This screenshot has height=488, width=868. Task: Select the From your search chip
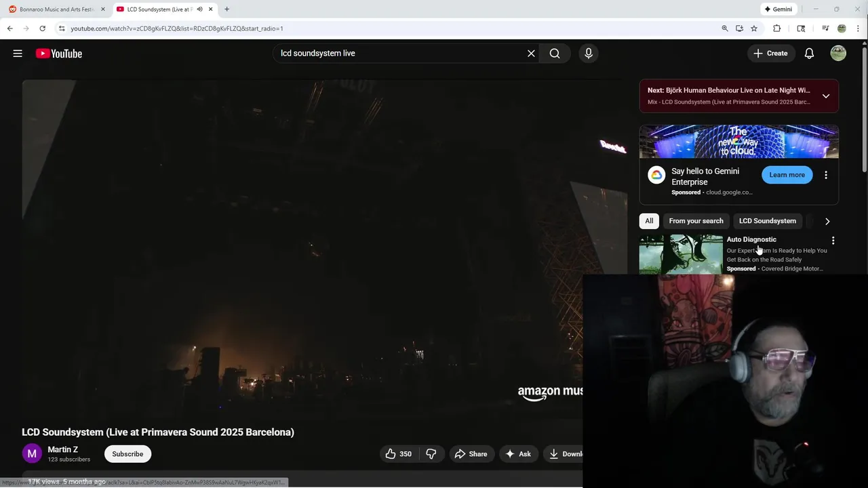pyautogui.click(x=696, y=221)
